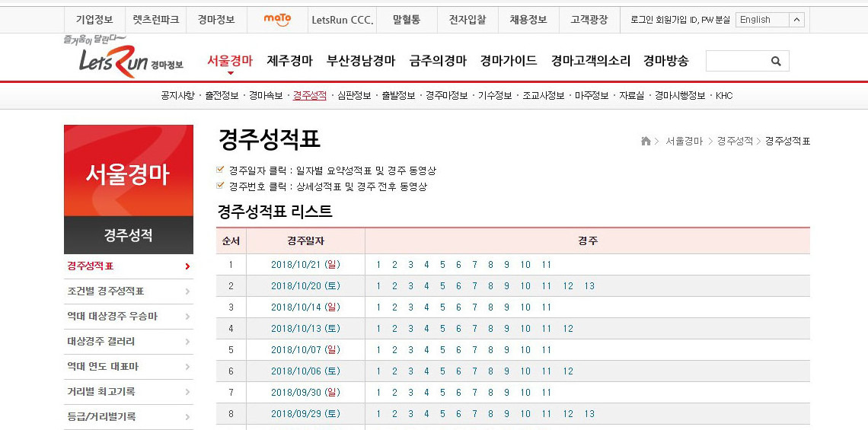Screen dimensions: 868x430
Task: Open 조교사정보 submenu
Action: 544,96
